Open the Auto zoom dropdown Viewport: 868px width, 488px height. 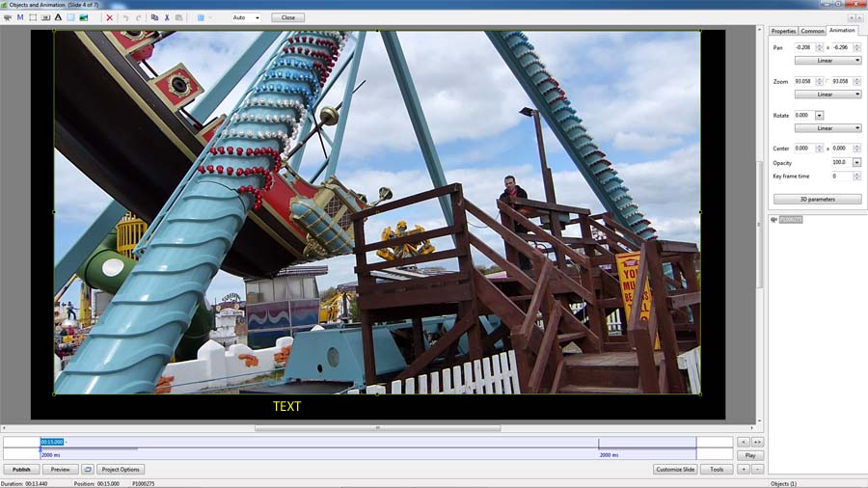coord(246,17)
